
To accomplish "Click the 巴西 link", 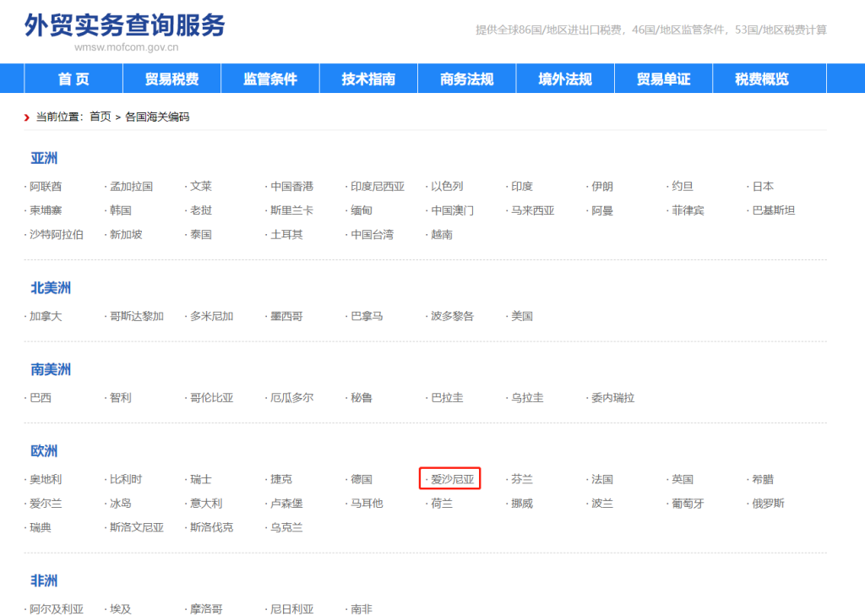I will (41, 398).
